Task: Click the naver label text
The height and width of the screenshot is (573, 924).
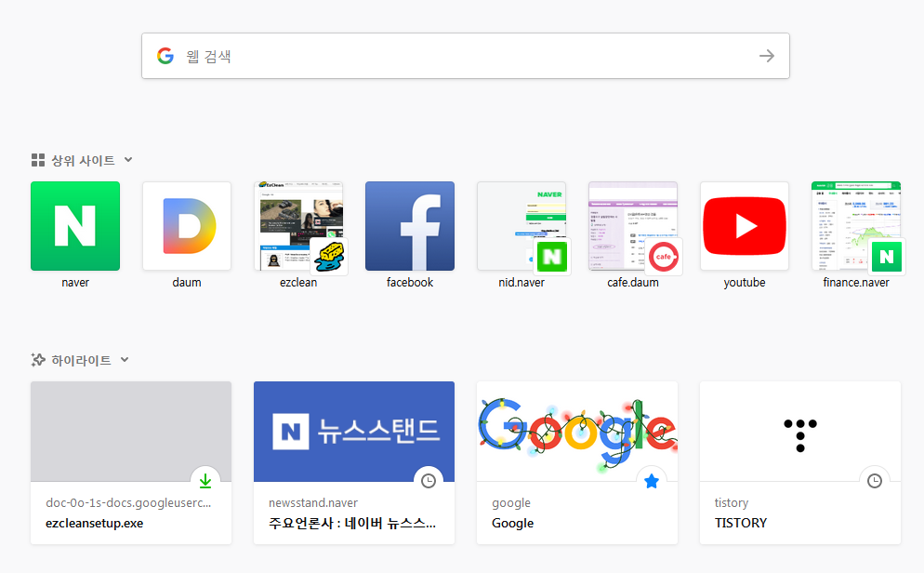Action: 75,283
